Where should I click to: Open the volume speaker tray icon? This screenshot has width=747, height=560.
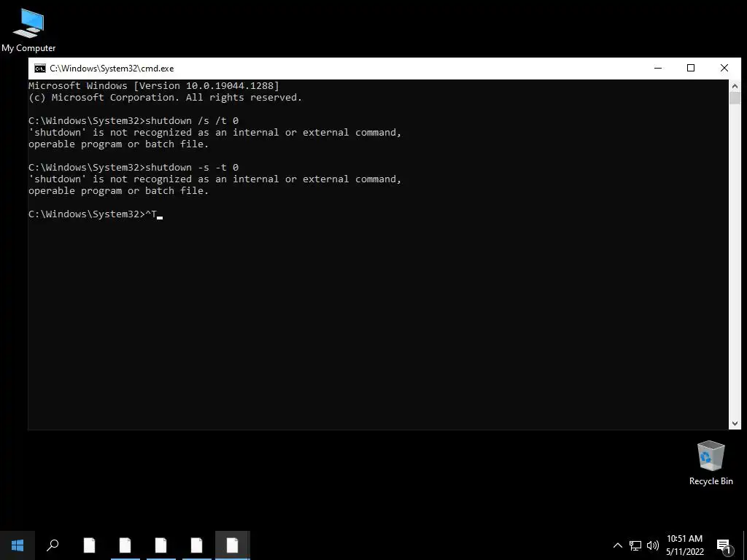point(653,545)
